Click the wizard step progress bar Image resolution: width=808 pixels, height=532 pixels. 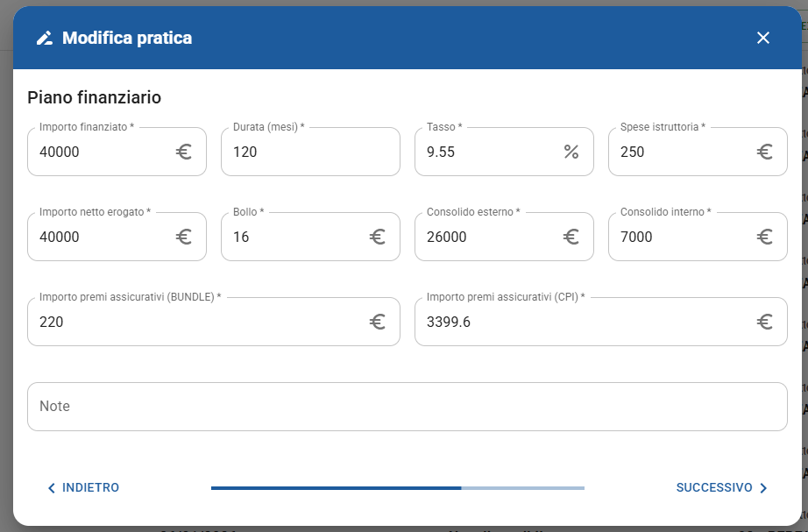(397, 488)
